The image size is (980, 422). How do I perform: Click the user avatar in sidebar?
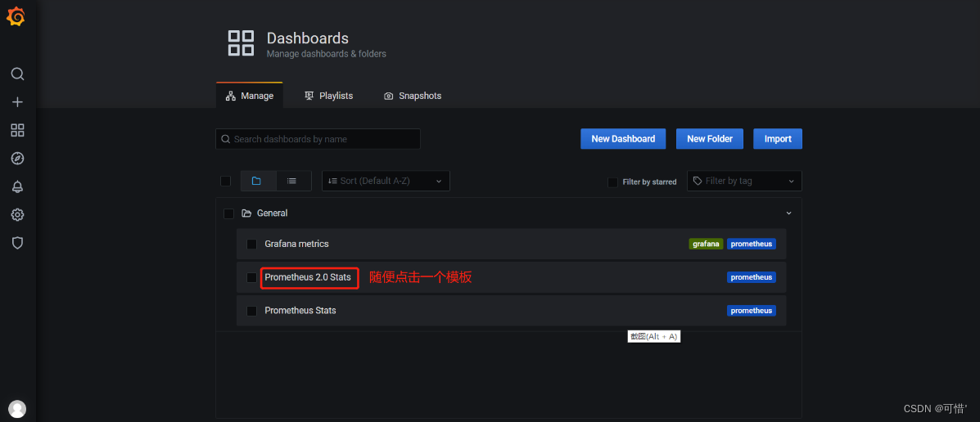point(17,409)
